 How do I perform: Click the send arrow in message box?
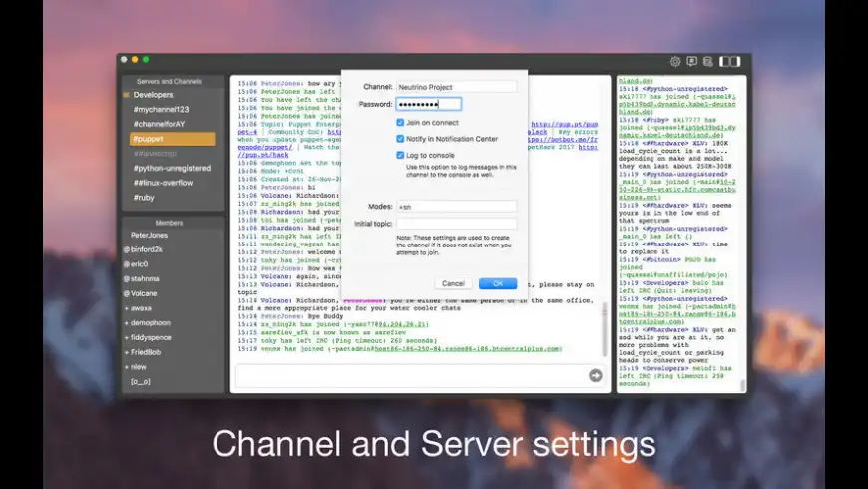tap(595, 376)
